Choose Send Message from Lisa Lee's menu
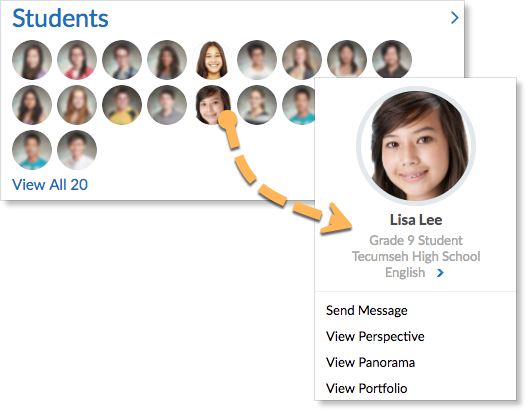531x411 pixels. coord(366,310)
